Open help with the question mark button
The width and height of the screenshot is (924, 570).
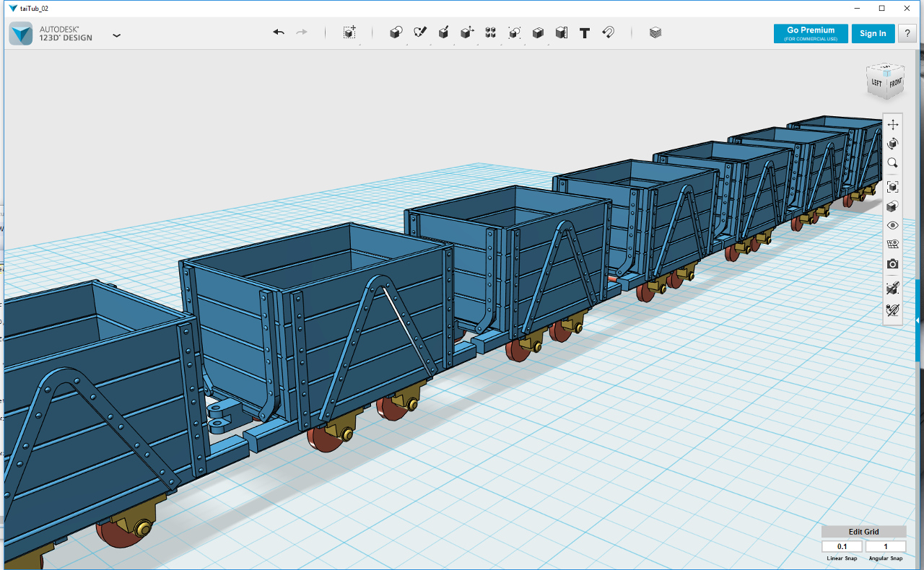click(x=907, y=33)
